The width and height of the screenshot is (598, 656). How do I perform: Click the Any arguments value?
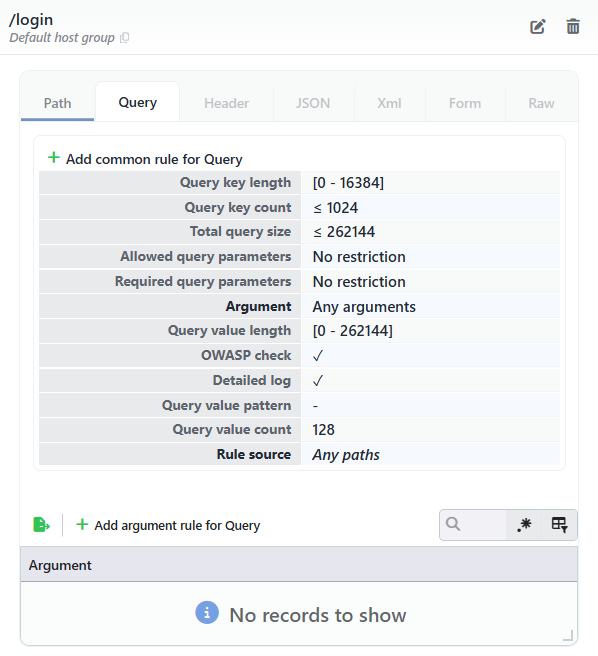point(364,307)
